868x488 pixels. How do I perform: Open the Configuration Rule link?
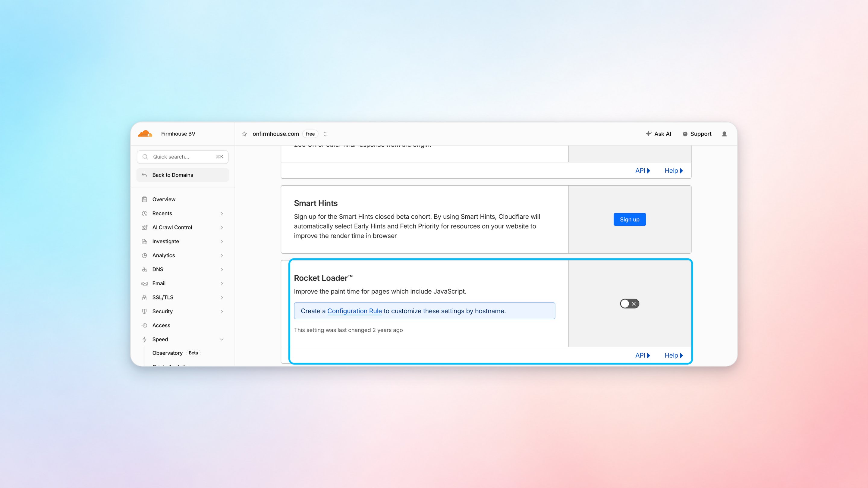click(x=354, y=311)
